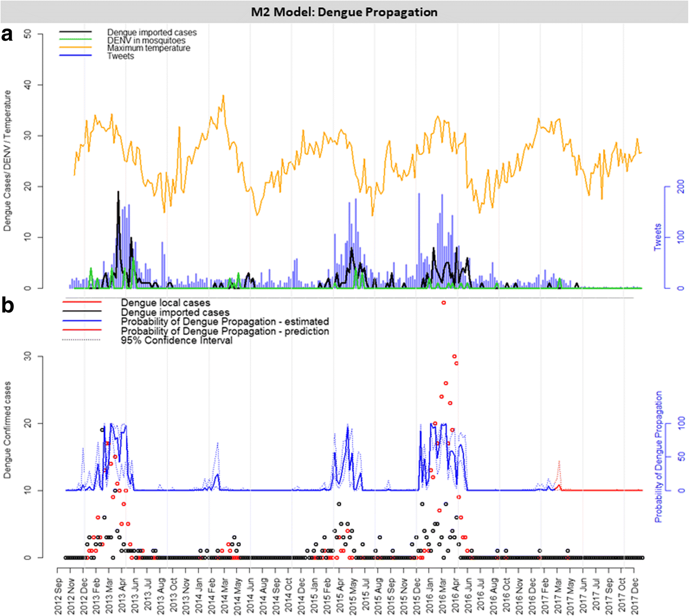Screen dimensions: 689x616
Task: Click the title "M2 Model: Dengue Propagation"
Action: [x=344, y=12]
